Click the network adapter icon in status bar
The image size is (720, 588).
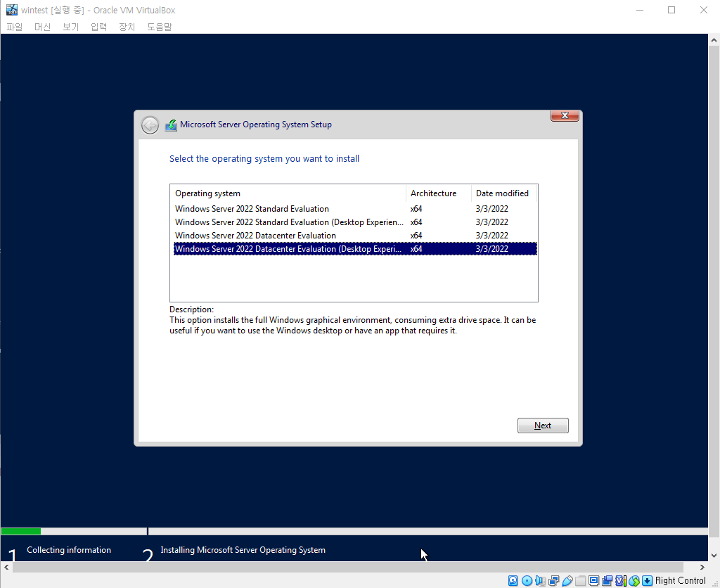point(554,581)
